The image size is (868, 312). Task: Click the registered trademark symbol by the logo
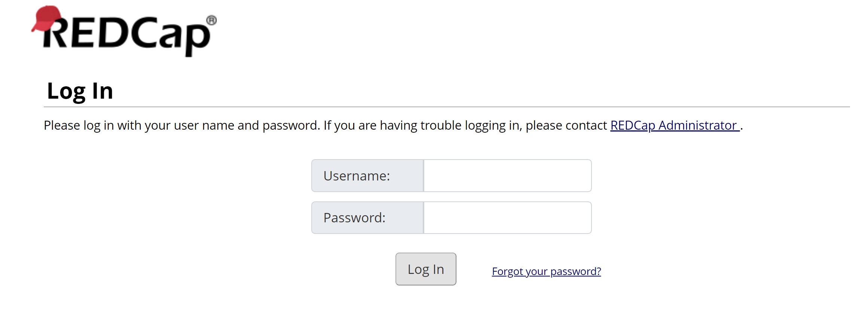pyautogui.click(x=211, y=20)
